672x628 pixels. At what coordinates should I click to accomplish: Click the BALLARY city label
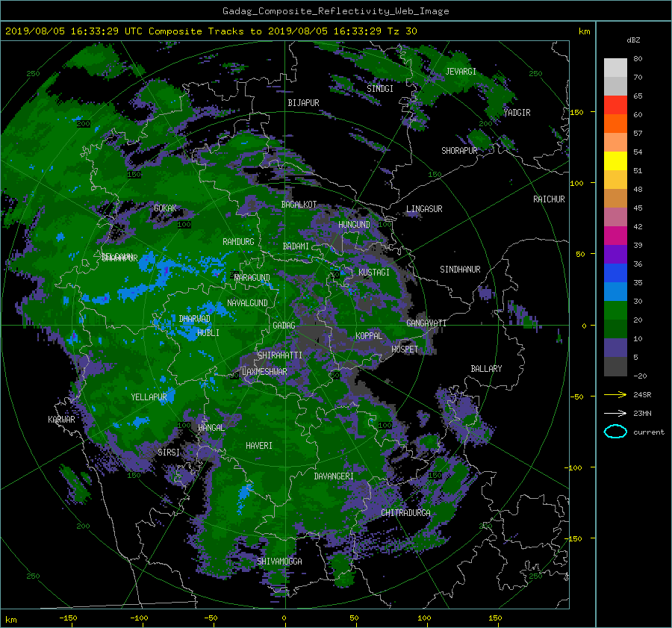click(486, 369)
